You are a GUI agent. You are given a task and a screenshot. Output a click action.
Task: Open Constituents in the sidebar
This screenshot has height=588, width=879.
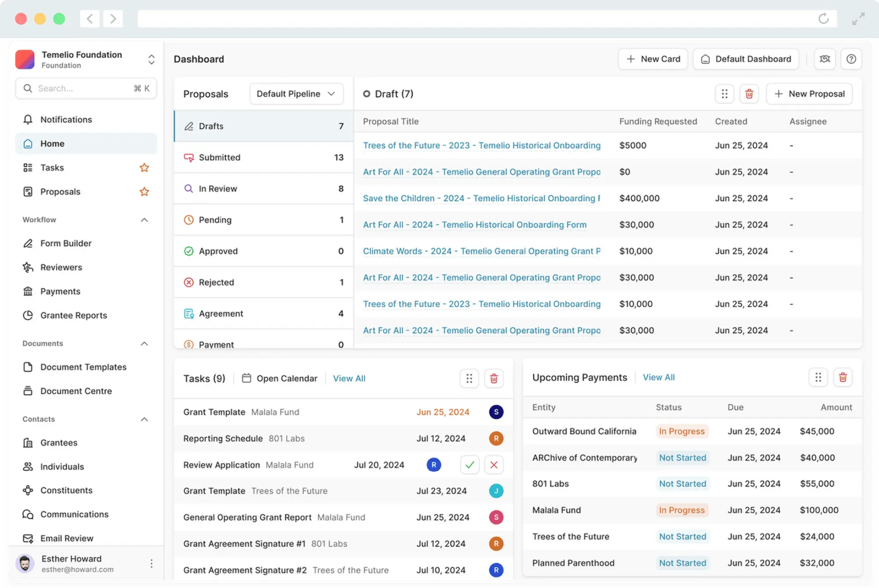click(x=86, y=490)
